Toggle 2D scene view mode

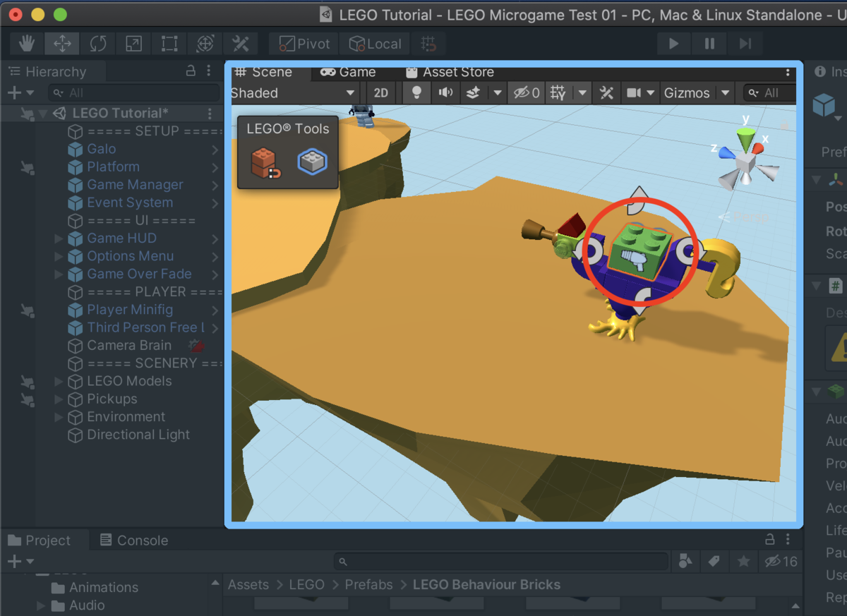[x=381, y=92]
